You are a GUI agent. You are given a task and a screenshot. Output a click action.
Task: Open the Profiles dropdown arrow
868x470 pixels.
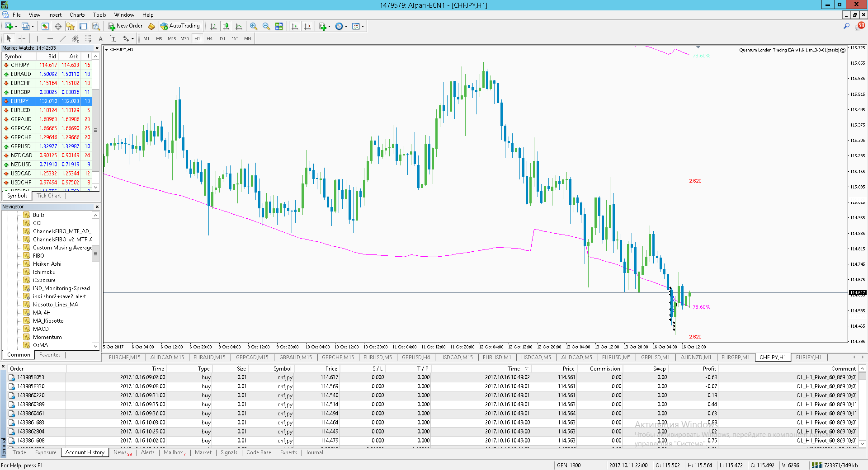click(x=33, y=26)
